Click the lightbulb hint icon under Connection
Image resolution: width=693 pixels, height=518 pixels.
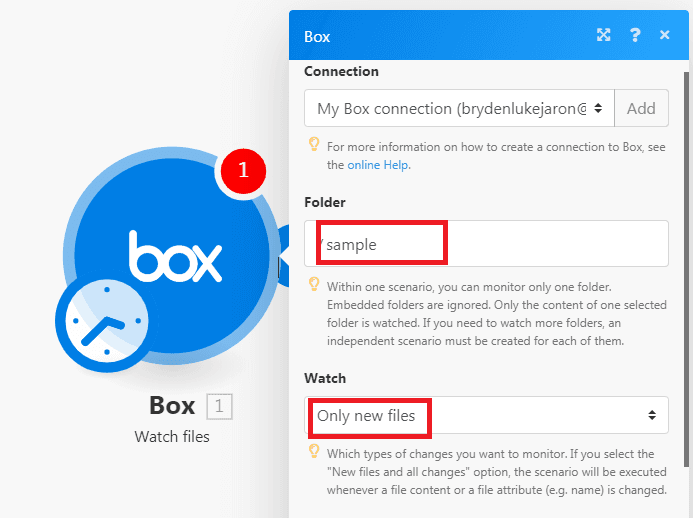[x=313, y=146]
